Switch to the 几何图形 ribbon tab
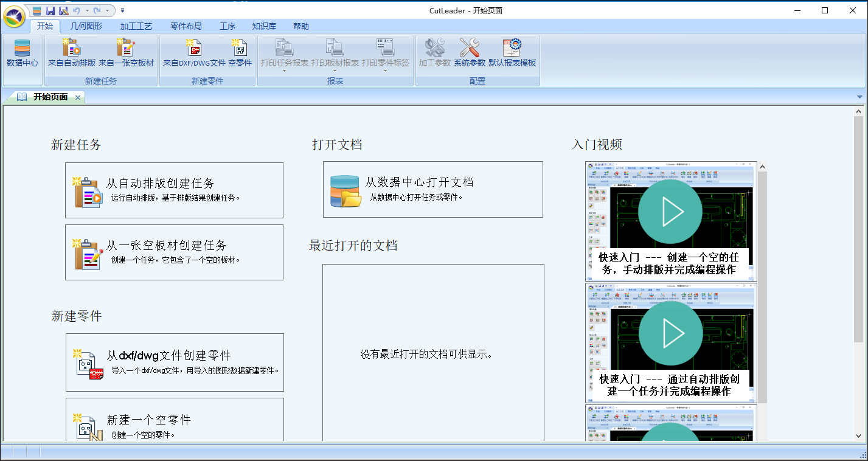This screenshot has width=868, height=461. point(86,26)
